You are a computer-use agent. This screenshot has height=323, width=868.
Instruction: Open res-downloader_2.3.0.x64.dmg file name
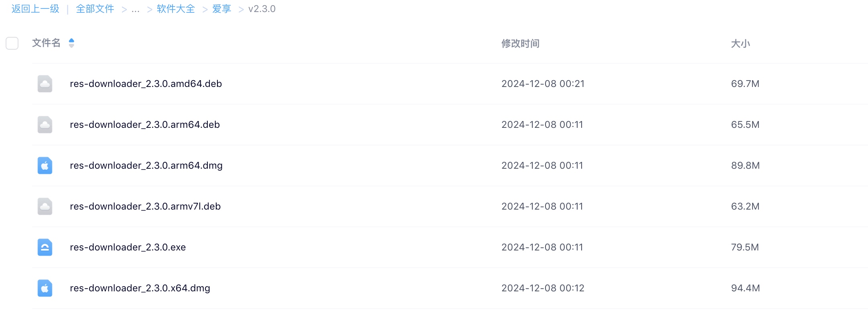pyautogui.click(x=140, y=288)
